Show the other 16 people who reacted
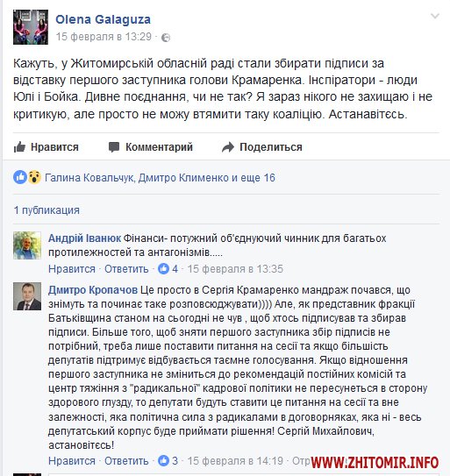The image size is (450, 476). 258,178
